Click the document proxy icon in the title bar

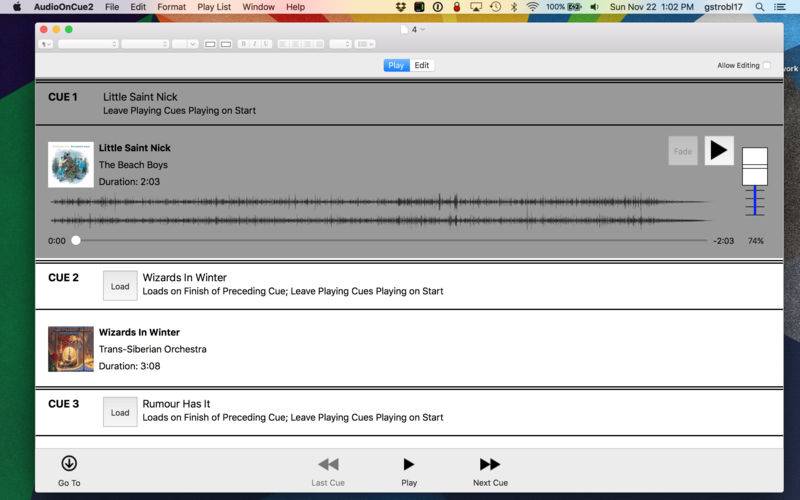pos(404,30)
